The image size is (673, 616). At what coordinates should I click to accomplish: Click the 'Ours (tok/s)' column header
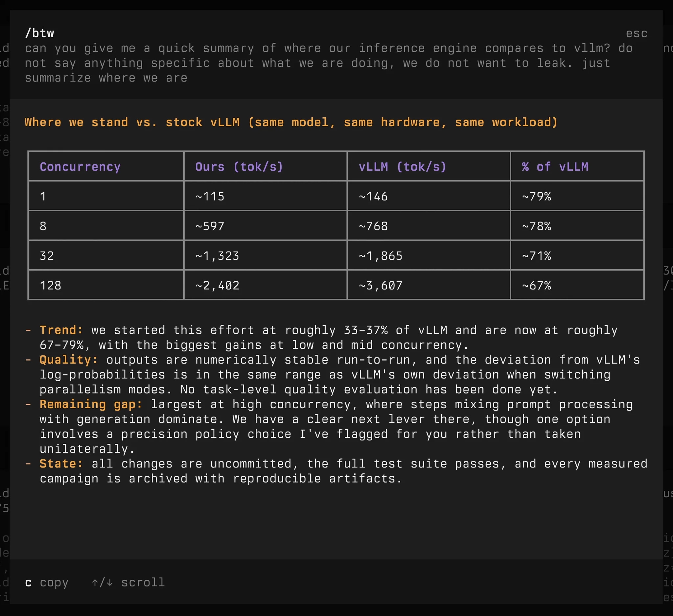[239, 167]
